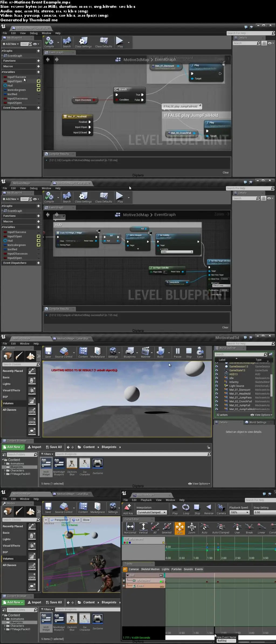Click the Loop playback icon
This screenshot has width=276, height=644.
(186, 508)
